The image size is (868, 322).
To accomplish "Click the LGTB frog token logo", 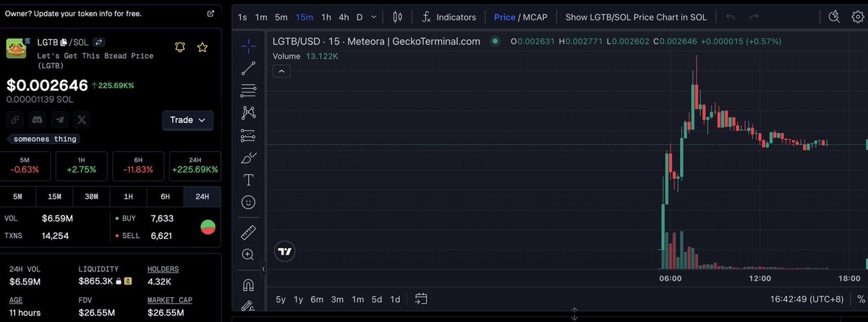I will [x=17, y=48].
